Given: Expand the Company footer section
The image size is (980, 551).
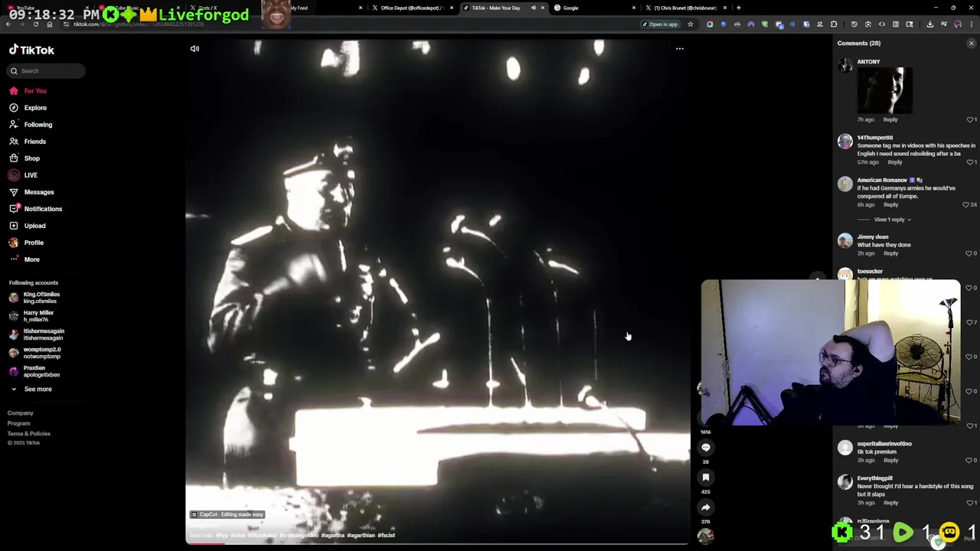Looking at the screenshot, I should tap(21, 413).
